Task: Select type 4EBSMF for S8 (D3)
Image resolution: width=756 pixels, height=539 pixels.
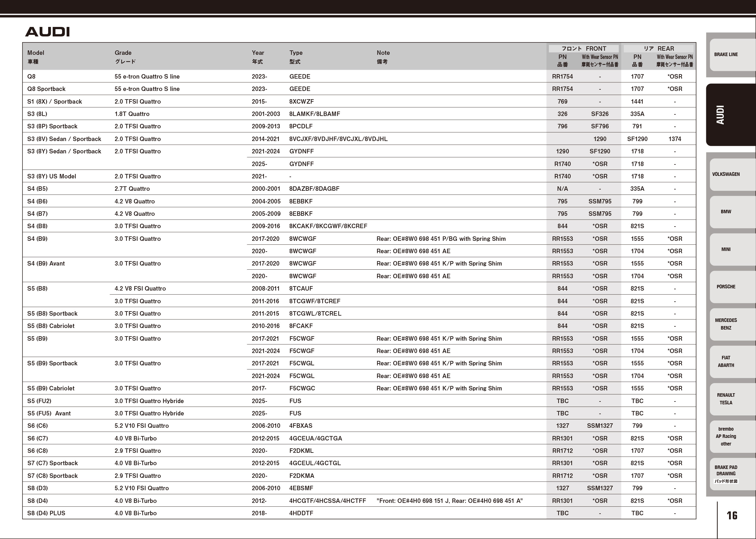Action: tap(301, 488)
